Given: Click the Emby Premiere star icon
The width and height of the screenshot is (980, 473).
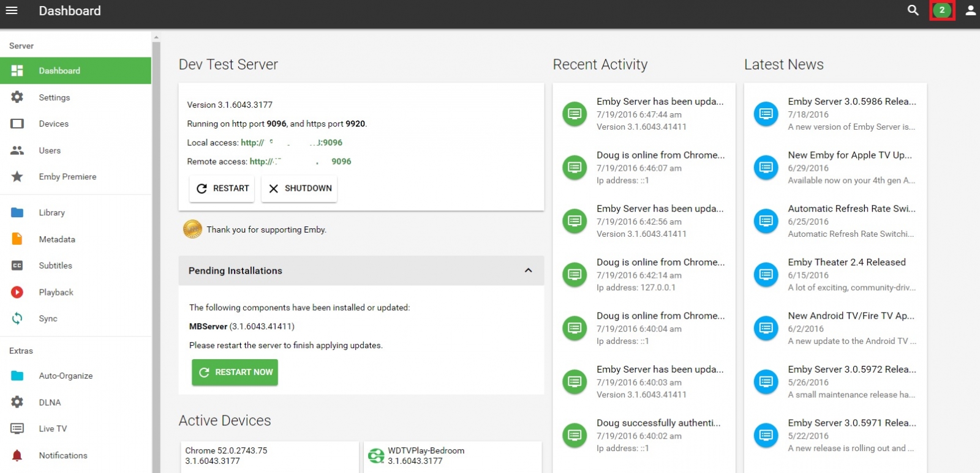Looking at the screenshot, I should (17, 177).
